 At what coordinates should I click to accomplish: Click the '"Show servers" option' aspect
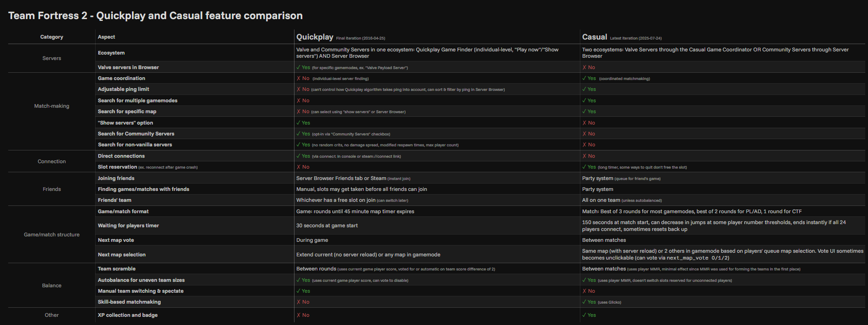[125, 123]
